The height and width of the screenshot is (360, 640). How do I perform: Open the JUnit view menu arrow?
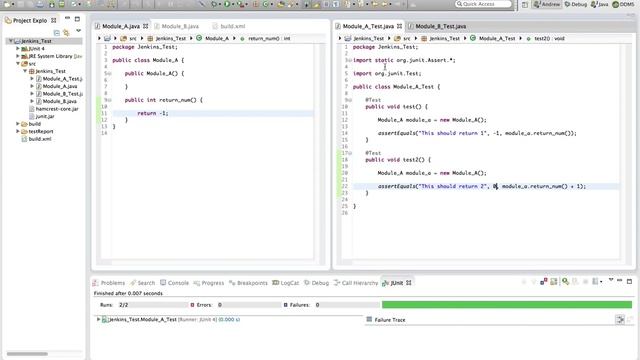pos(611,280)
